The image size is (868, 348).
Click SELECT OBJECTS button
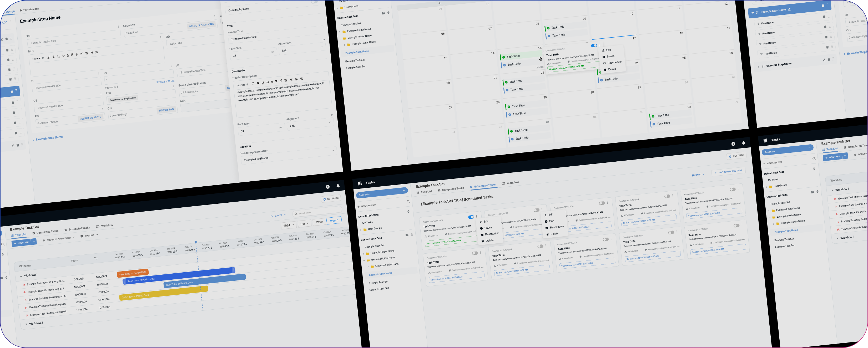tap(90, 118)
